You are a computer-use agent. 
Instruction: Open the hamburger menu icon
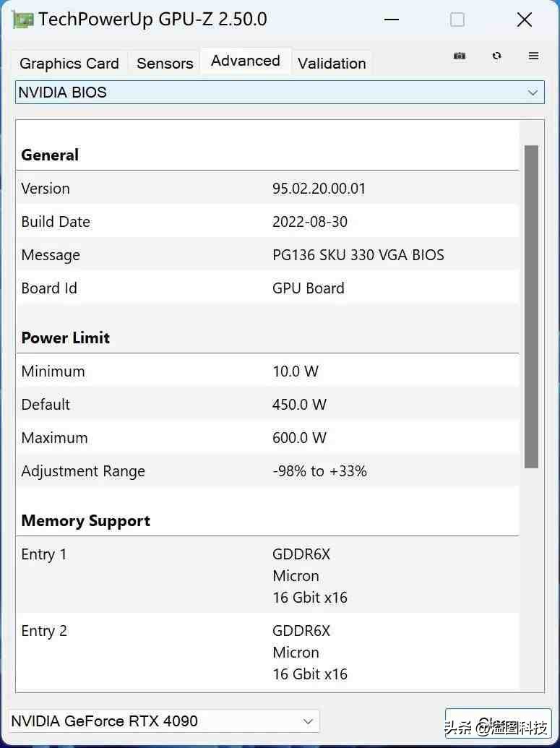(x=534, y=56)
